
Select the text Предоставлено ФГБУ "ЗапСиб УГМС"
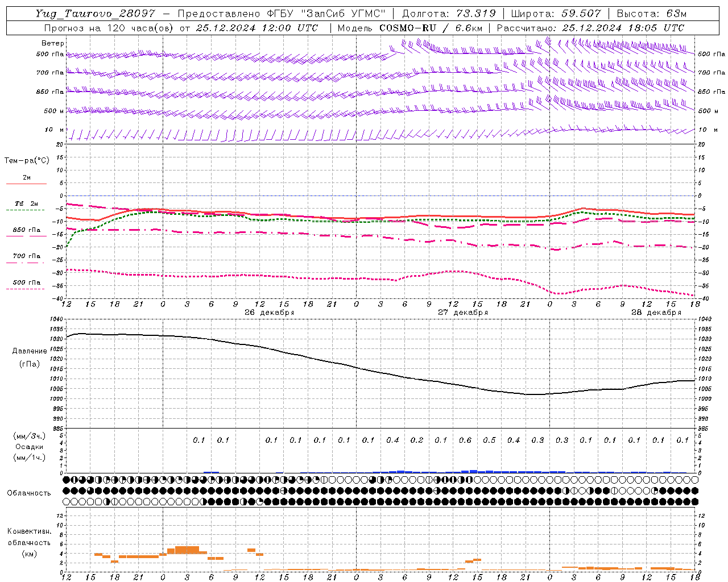pyautogui.click(x=283, y=14)
